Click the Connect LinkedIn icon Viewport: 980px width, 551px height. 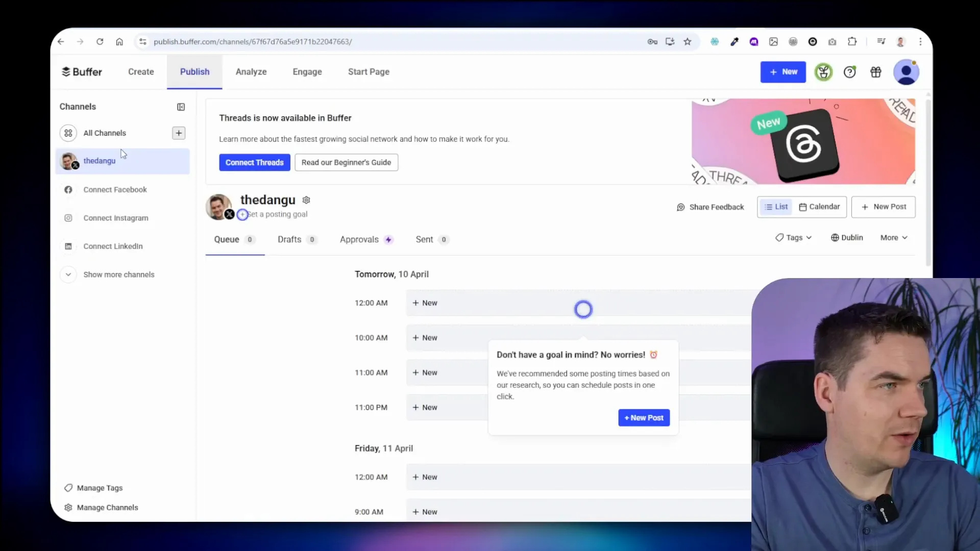[68, 246]
